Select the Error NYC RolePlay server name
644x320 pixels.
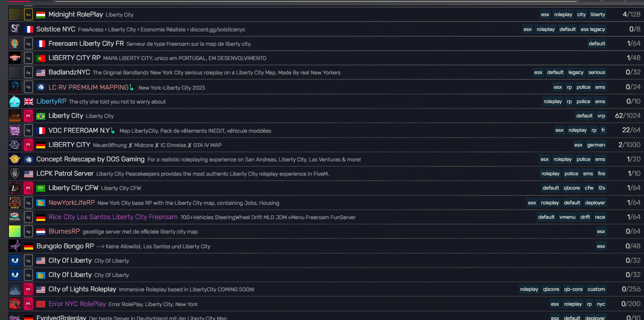(77, 304)
